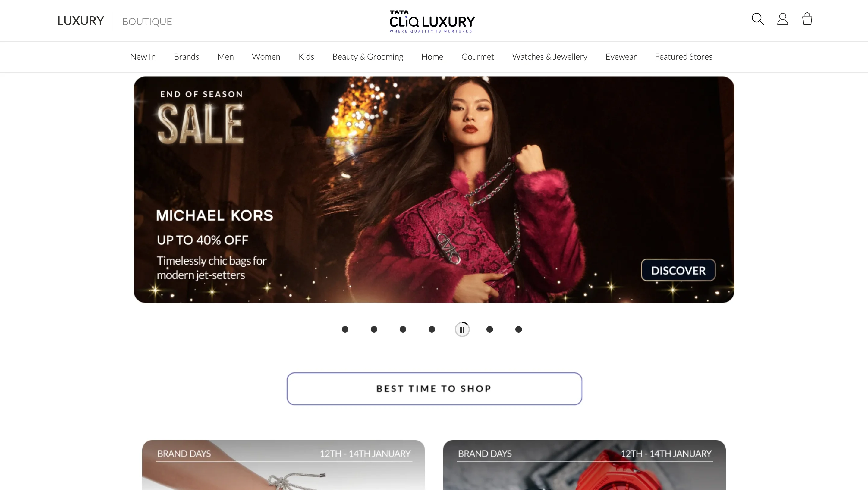Click the Best Time To Shop button

pyautogui.click(x=434, y=388)
